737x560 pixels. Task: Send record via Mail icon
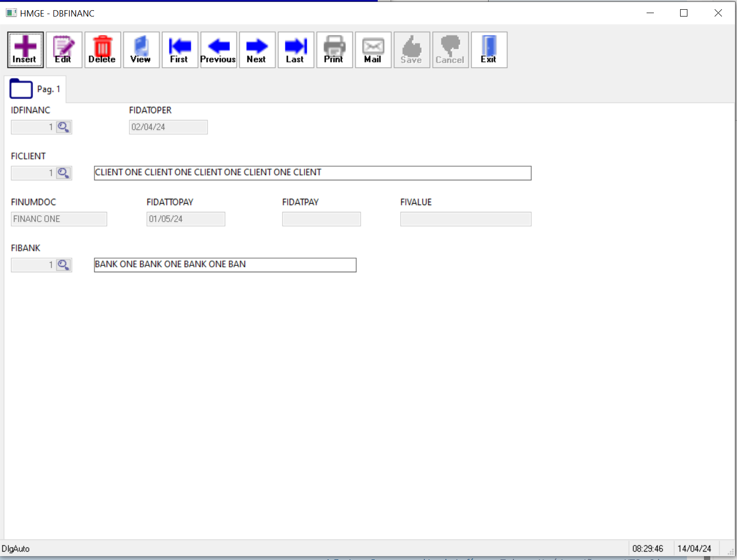[373, 50]
